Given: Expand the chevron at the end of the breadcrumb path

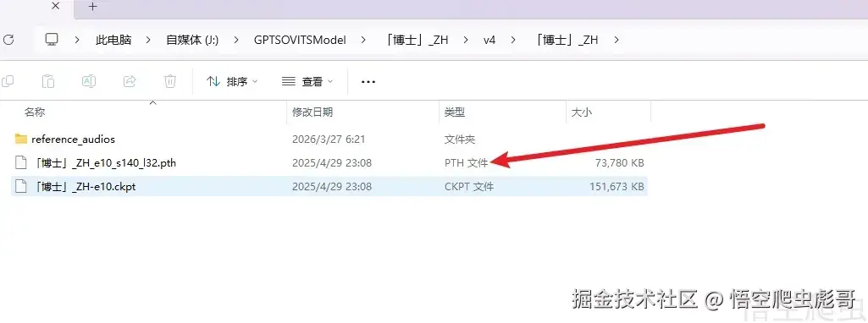Looking at the screenshot, I should point(616,40).
